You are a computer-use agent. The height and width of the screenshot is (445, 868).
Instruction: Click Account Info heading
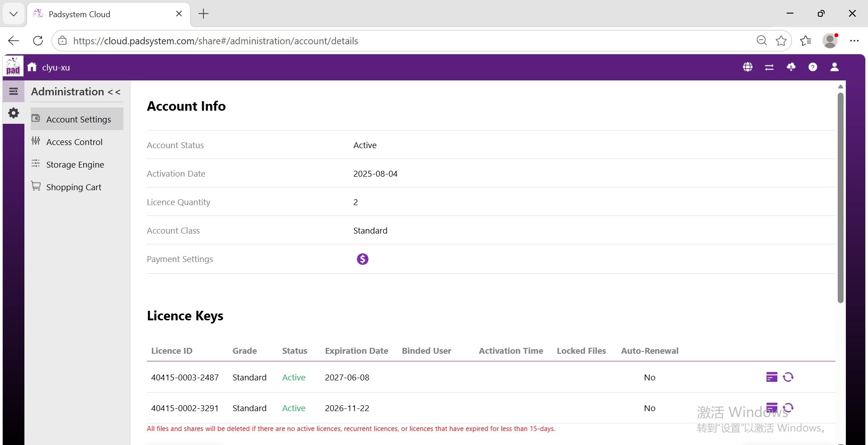click(186, 106)
